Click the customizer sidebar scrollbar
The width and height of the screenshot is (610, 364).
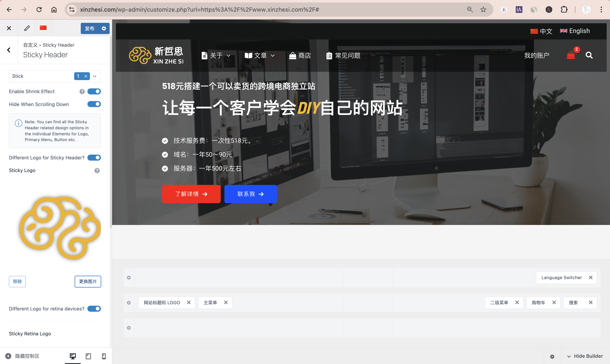click(x=111, y=132)
